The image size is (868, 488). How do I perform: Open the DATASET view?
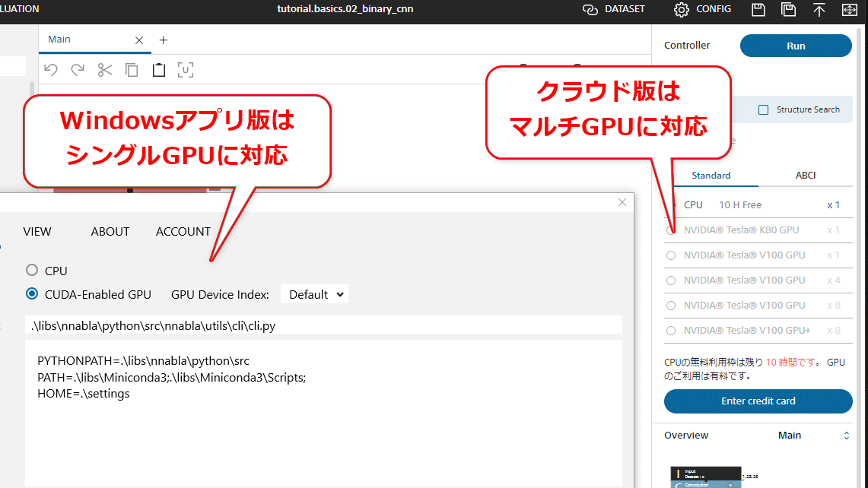(x=613, y=9)
